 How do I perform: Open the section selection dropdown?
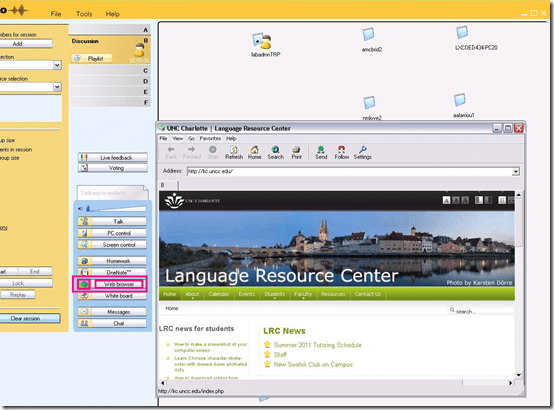(57, 65)
